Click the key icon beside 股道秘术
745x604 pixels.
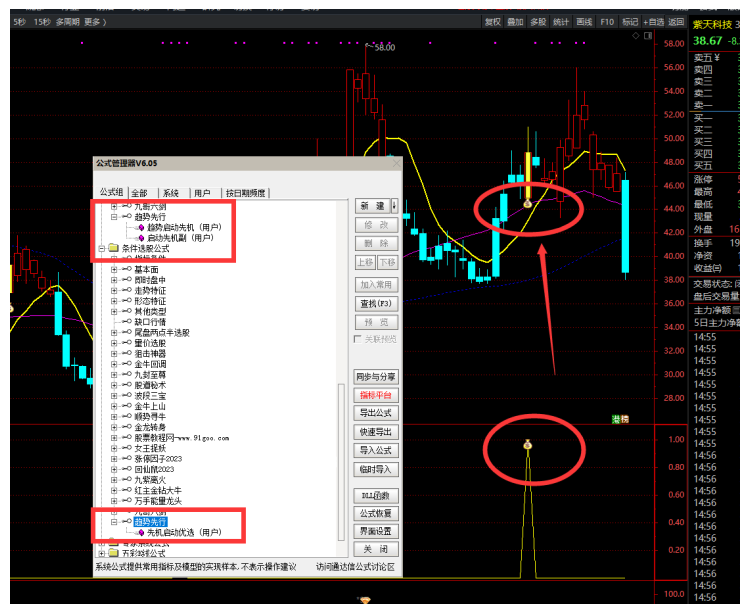pos(126,384)
